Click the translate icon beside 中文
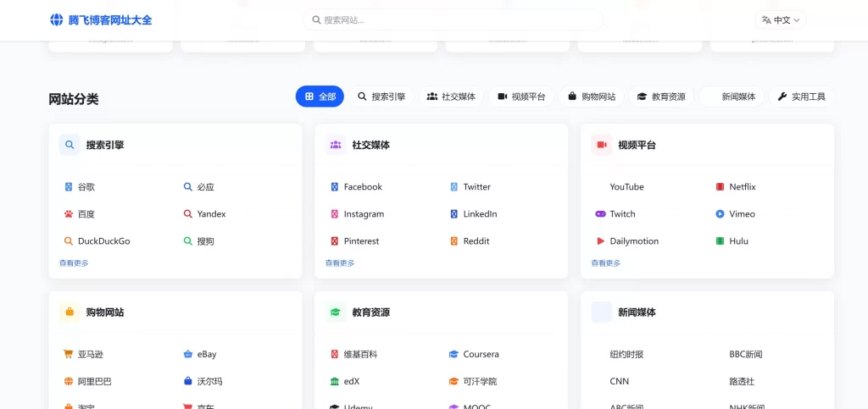This screenshot has width=868, height=409. pos(766,19)
